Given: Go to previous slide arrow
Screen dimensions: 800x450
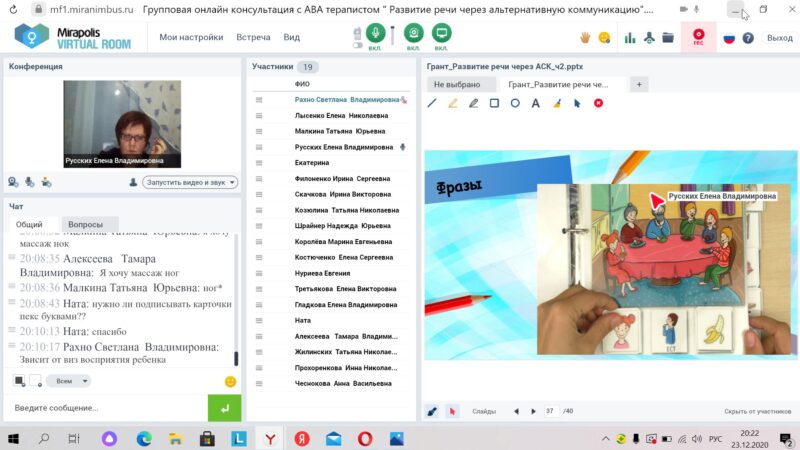Looking at the screenshot, I should [x=516, y=411].
